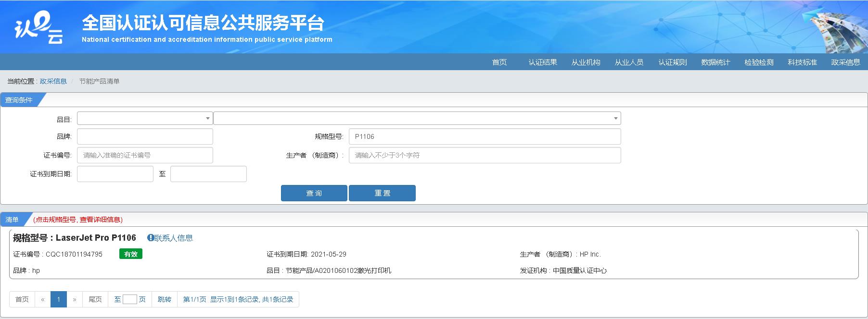Open the 联系人信息 contact link

[174, 238]
